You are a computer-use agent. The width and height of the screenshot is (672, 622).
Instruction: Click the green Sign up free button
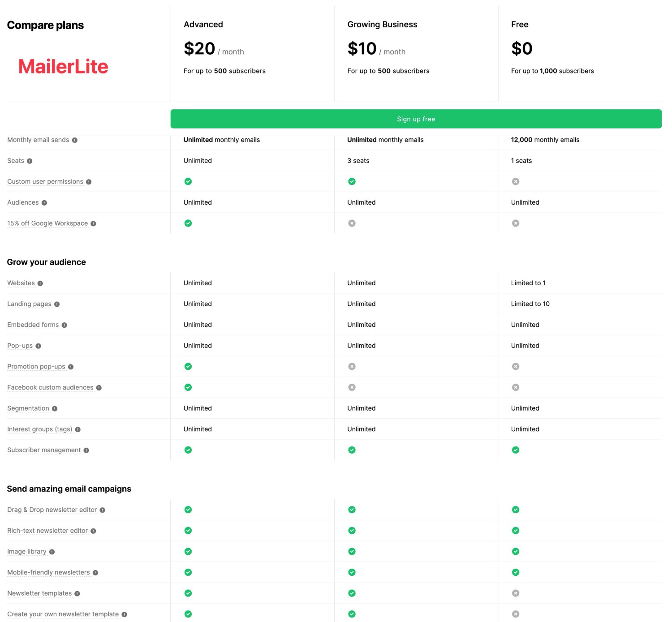coord(416,119)
